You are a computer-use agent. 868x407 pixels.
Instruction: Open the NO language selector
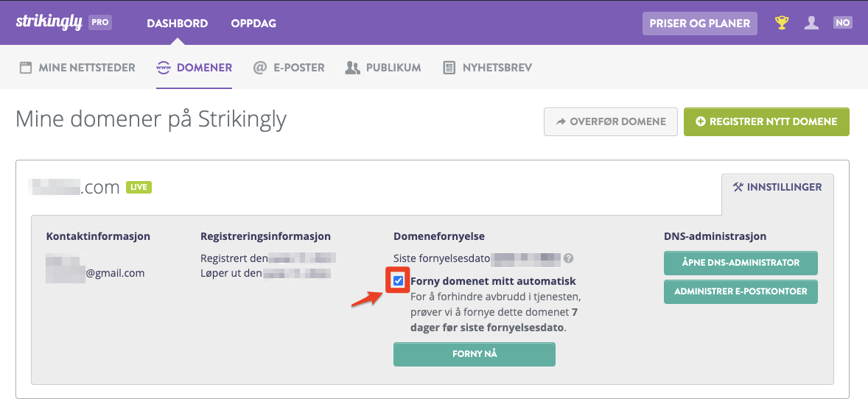coord(842,23)
